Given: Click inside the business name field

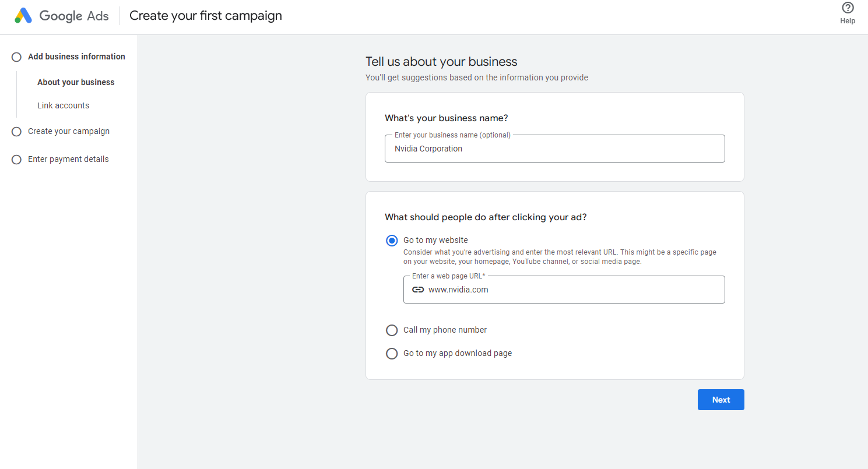Looking at the screenshot, I should [x=554, y=149].
